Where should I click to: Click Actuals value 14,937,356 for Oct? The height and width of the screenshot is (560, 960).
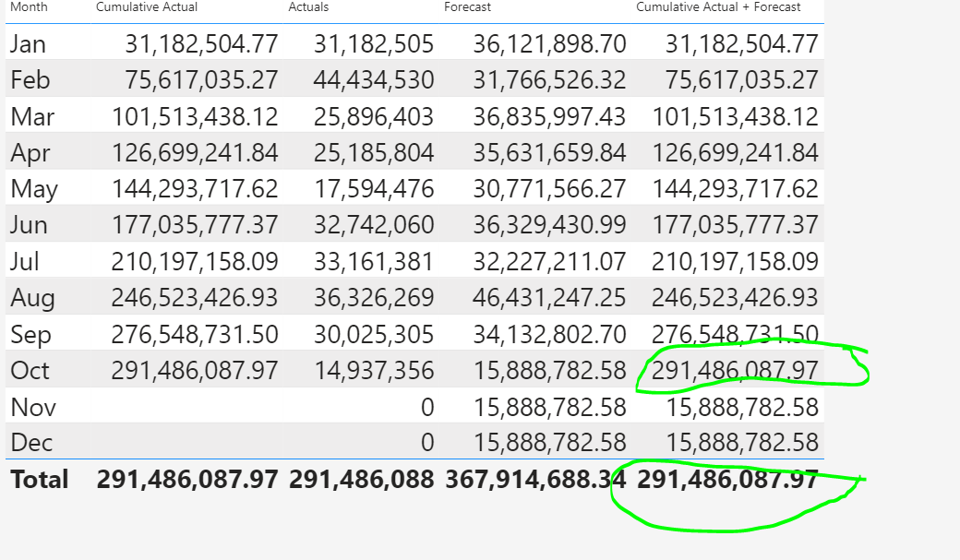point(374,371)
